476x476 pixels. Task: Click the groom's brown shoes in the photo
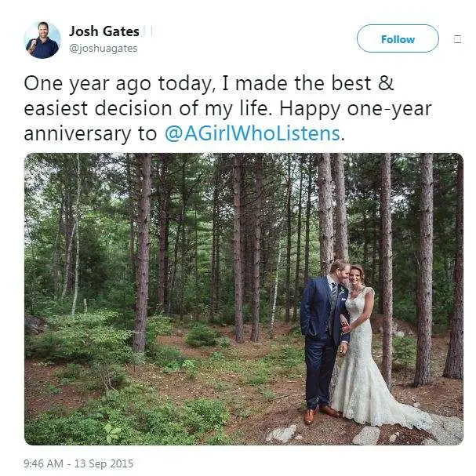(x=321, y=414)
